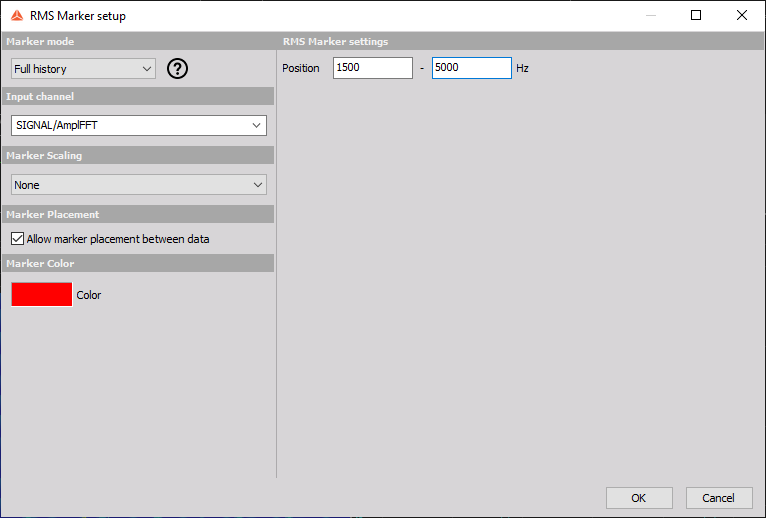
Task: Open the marker mode help icon
Action: coord(177,68)
